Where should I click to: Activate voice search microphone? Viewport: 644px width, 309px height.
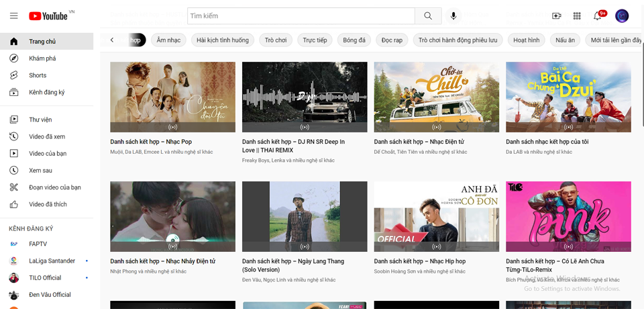(x=453, y=16)
